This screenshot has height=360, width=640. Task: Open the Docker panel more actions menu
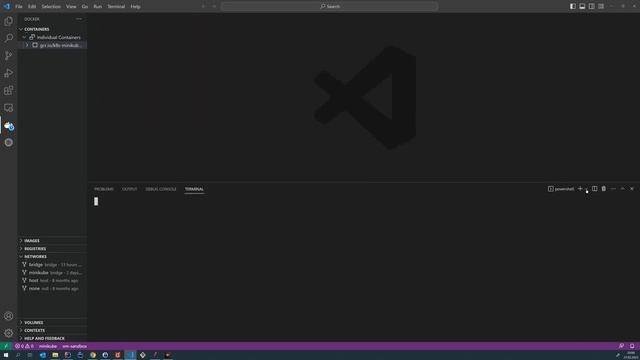pyautogui.click(x=79, y=19)
